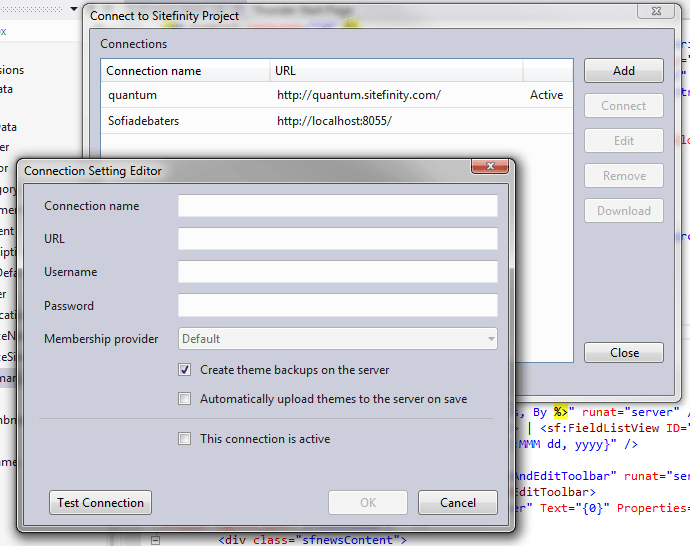690x546 pixels.
Task: Sort by the Connection name column header
Action: 185,71
